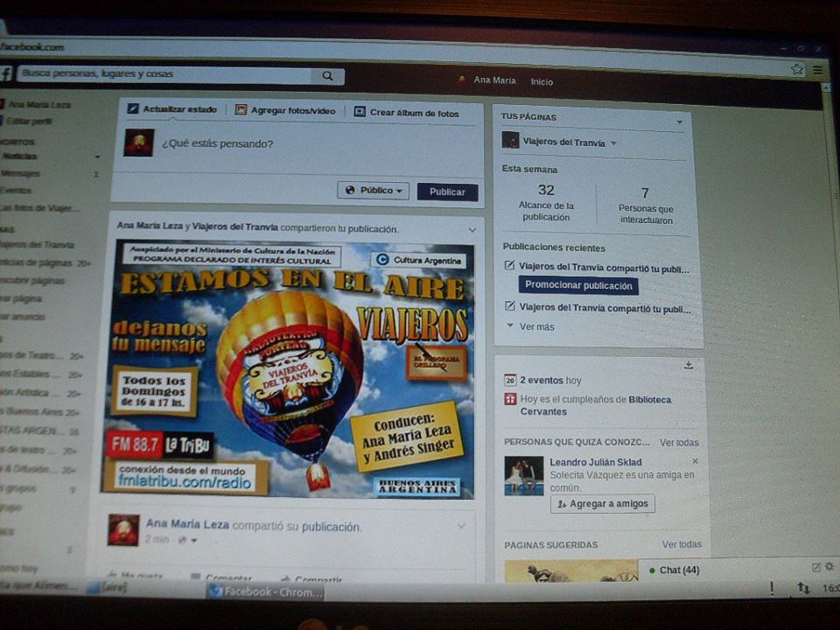Click Facebook - Chrome taskbar item
Image resolution: width=840 pixels, height=630 pixels.
266,591
